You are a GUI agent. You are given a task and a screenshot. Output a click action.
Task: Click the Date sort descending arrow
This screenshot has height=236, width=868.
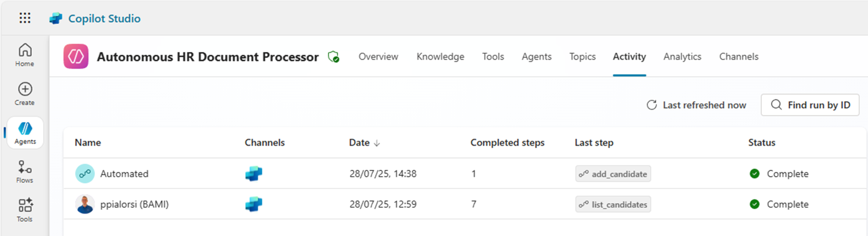pos(377,143)
